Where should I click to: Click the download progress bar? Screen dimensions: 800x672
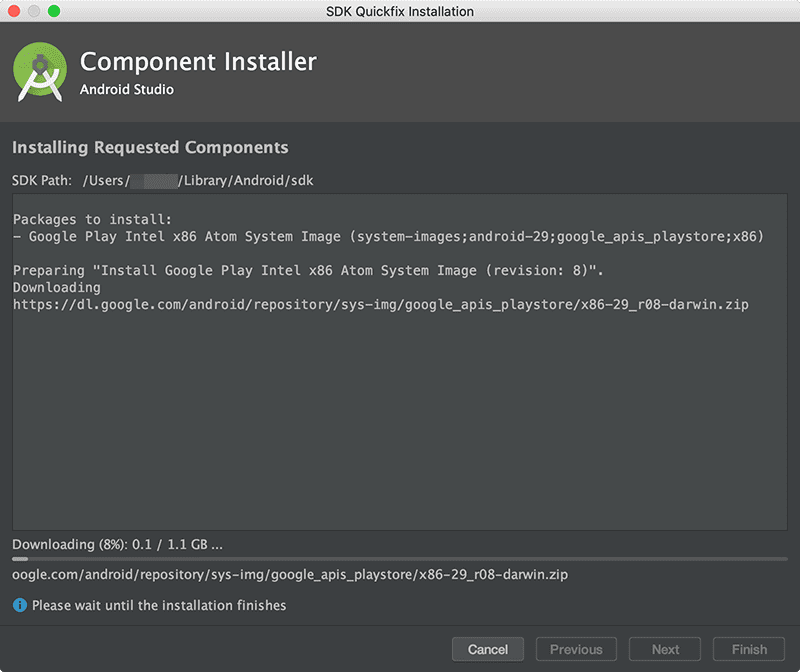(x=400, y=559)
